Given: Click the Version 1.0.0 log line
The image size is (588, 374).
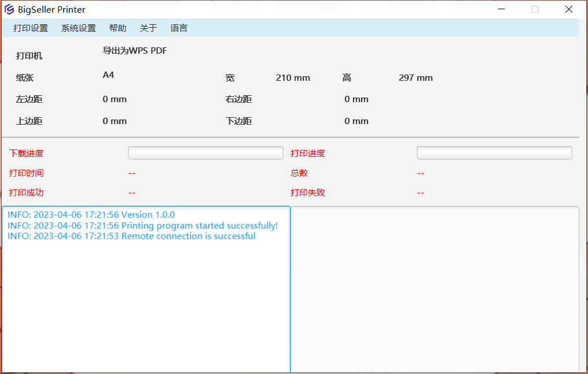Looking at the screenshot, I should [91, 215].
